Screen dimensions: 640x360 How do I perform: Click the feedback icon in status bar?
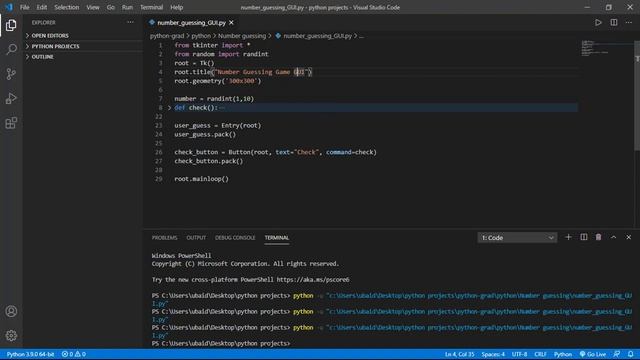click(x=617, y=354)
